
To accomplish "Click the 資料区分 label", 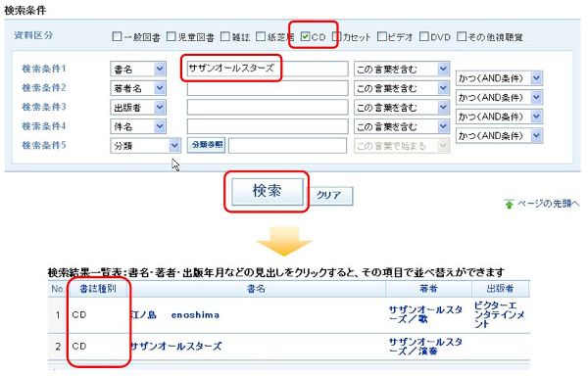I will pos(33,35).
